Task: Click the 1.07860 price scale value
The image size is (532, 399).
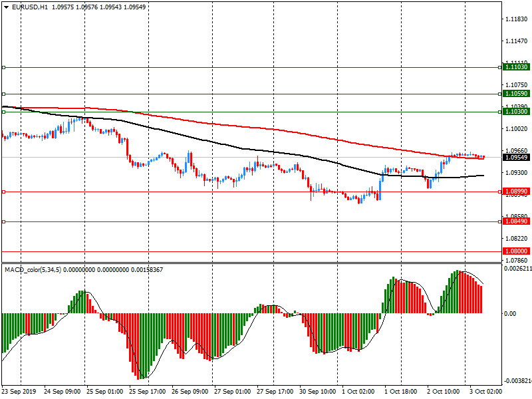Action: pyautogui.click(x=517, y=261)
